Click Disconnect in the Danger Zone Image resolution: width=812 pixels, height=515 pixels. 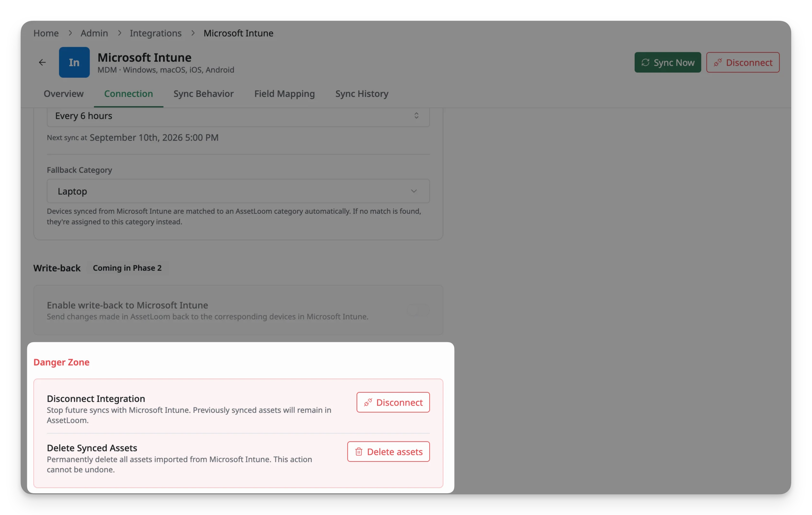point(393,402)
